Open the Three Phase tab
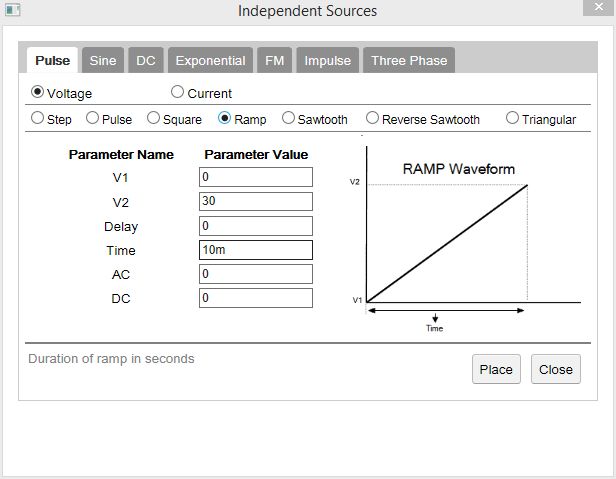Screen dimensions: 616x479 point(409,61)
